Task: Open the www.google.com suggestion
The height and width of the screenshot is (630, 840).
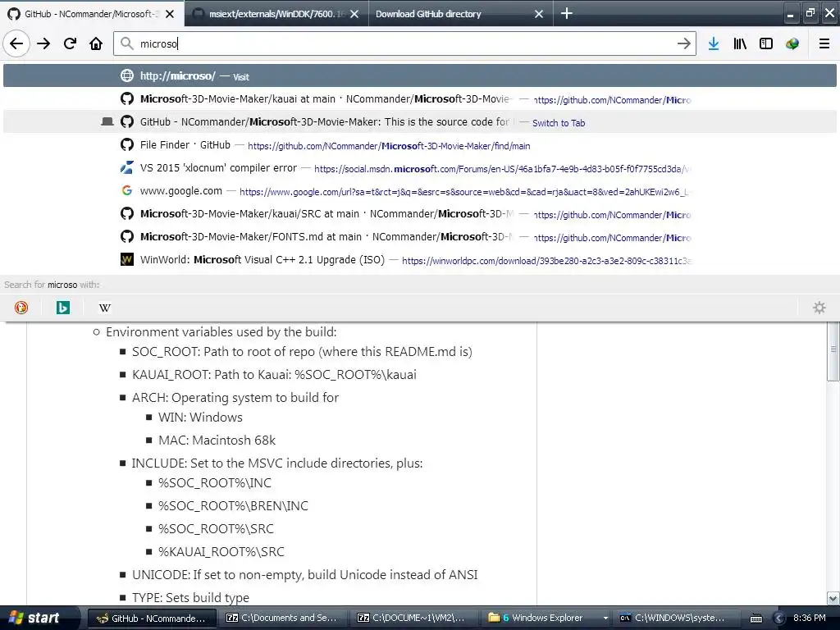Action: click(x=420, y=191)
